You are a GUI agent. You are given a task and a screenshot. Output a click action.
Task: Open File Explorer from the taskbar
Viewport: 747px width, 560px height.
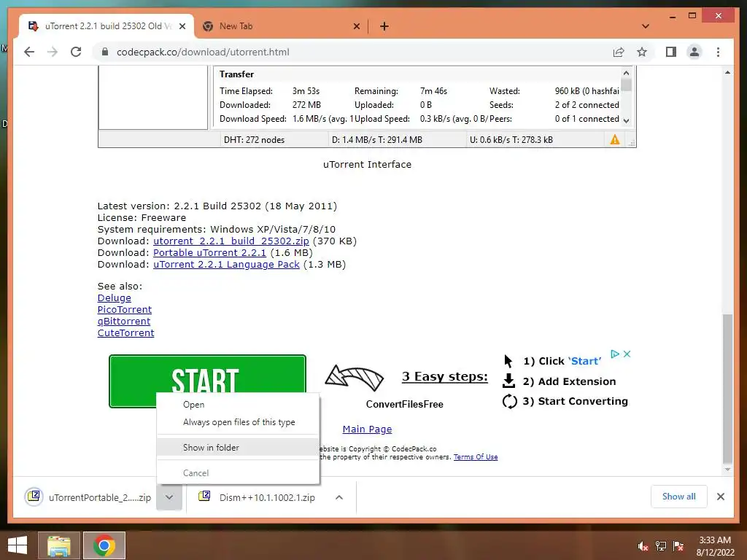[x=59, y=545]
